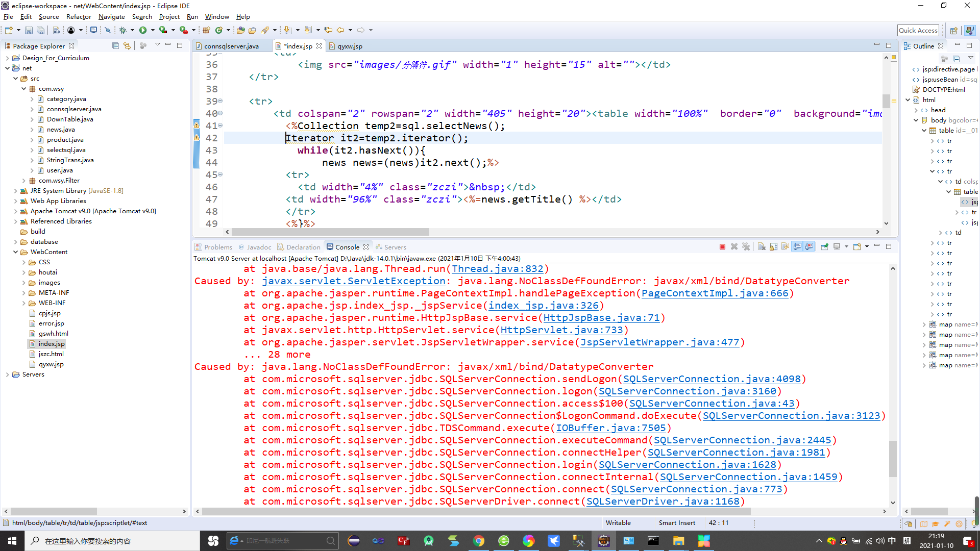The height and width of the screenshot is (551, 980).
Task: Click the Open Perspective icon
Action: pos(953,31)
